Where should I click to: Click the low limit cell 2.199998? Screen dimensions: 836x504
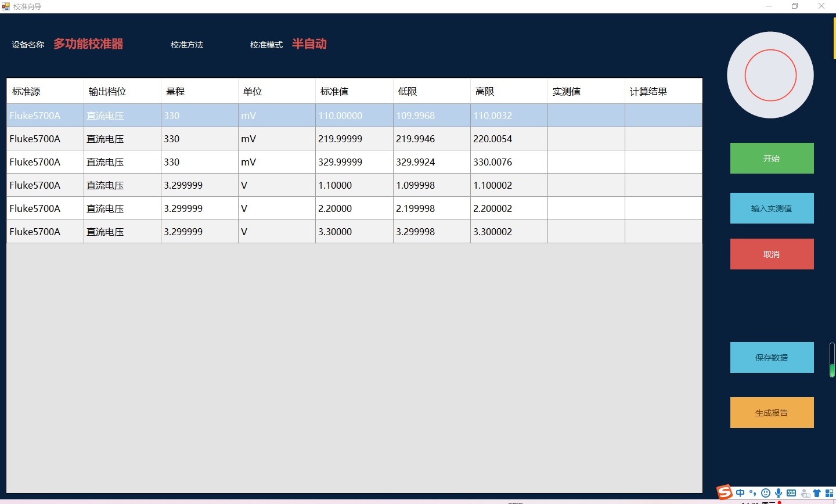point(432,208)
